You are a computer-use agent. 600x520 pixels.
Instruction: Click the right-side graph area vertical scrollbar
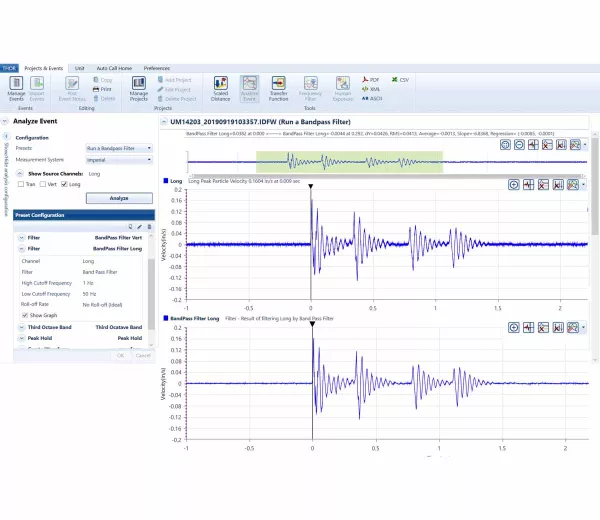tap(595, 187)
